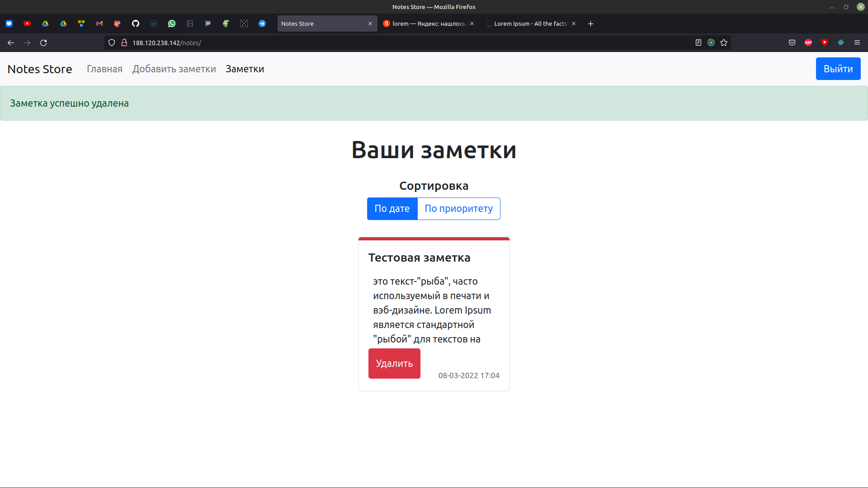Sort notes by 'По дате'
The width and height of the screenshot is (868, 488).
point(392,209)
